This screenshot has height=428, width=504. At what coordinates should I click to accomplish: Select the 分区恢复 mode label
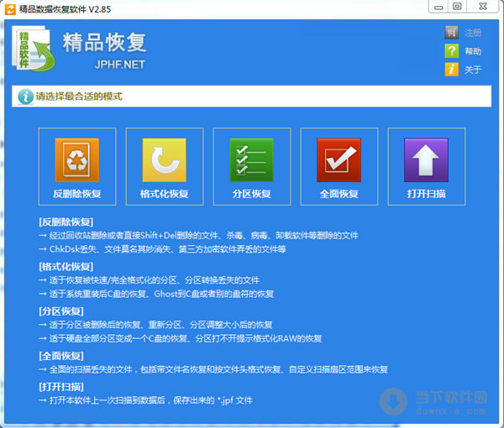click(x=252, y=194)
